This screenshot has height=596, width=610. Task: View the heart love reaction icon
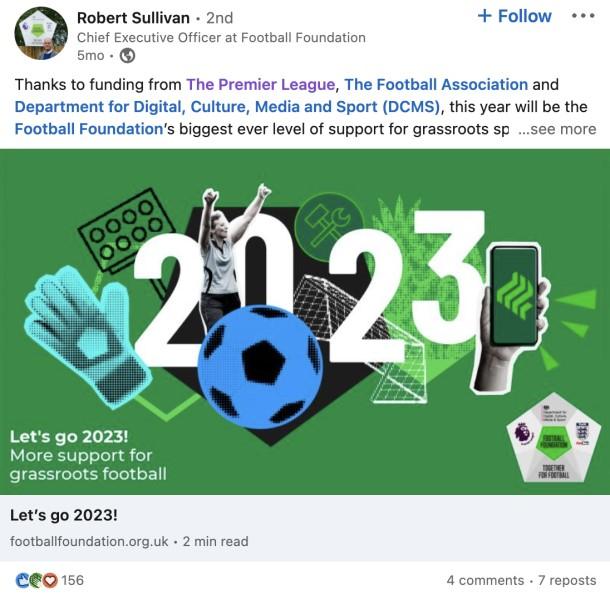[x=50, y=580]
